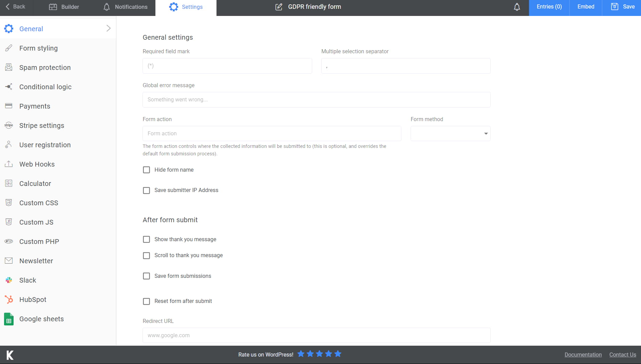Click the Slack icon in the sidebar
This screenshot has height=364, width=641.
click(x=8, y=280)
